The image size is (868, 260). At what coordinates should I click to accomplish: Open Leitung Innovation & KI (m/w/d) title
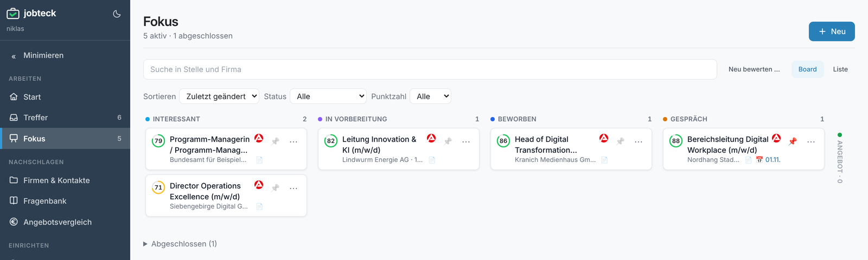pyautogui.click(x=379, y=145)
